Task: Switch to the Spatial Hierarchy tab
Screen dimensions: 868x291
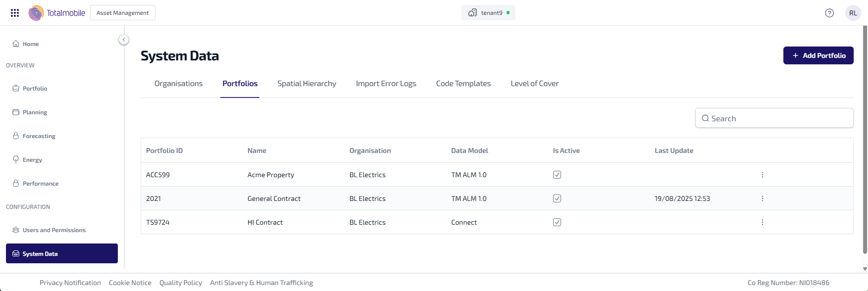Action: 306,84
